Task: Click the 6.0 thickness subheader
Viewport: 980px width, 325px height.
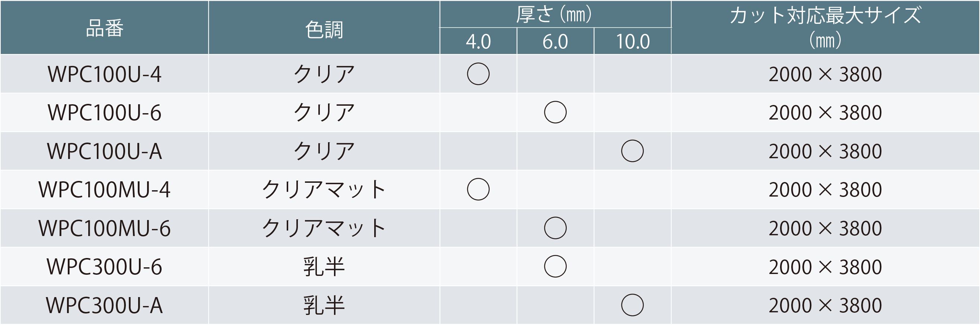Action: coord(555,41)
